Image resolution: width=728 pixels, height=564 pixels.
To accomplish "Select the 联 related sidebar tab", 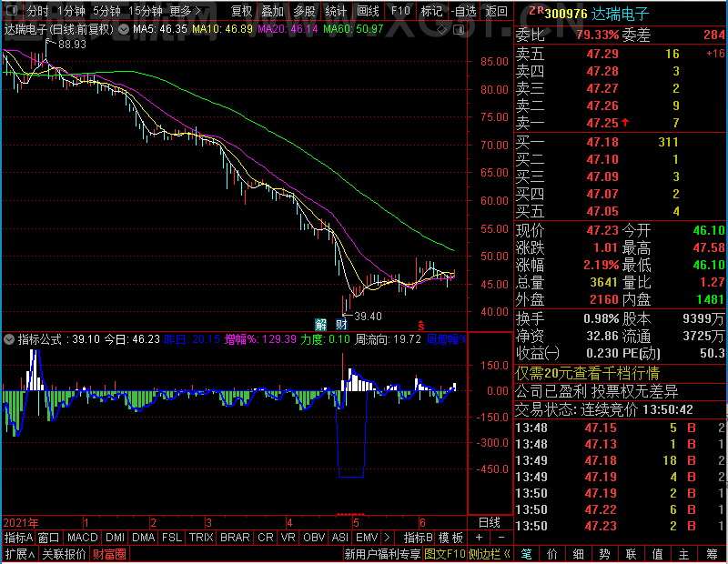I will (x=631, y=554).
